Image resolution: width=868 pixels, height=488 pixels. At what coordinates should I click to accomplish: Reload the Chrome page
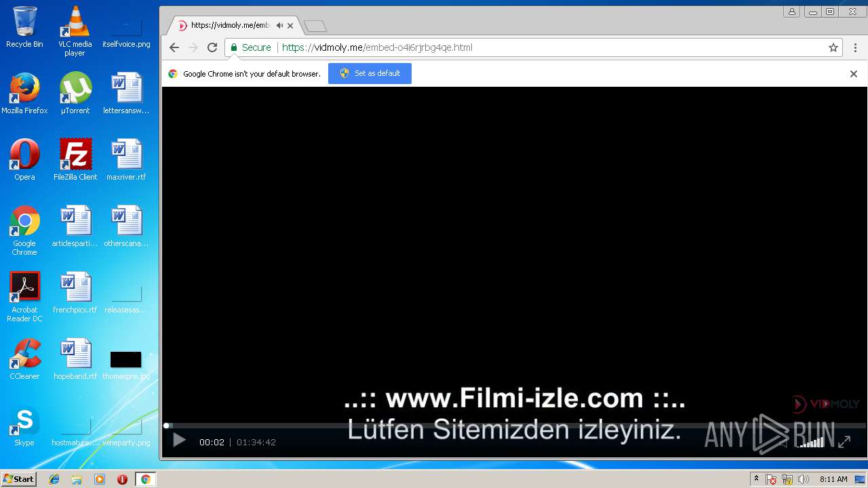pyautogui.click(x=212, y=47)
